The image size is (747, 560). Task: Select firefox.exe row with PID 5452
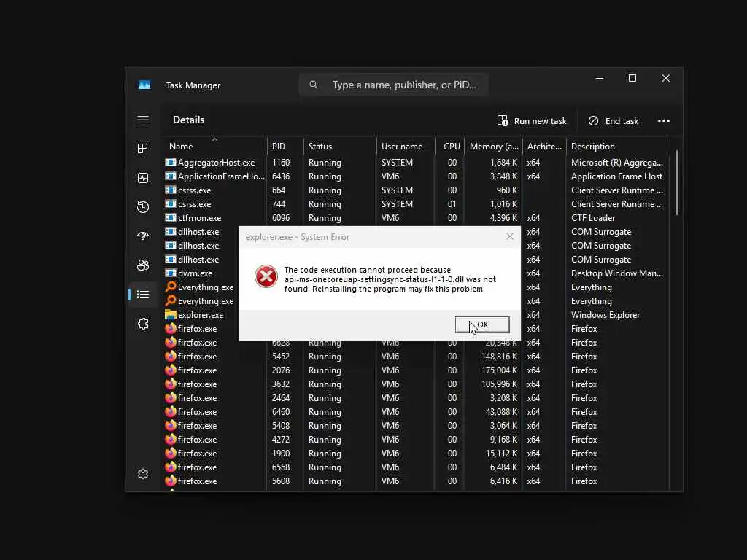(x=417, y=356)
